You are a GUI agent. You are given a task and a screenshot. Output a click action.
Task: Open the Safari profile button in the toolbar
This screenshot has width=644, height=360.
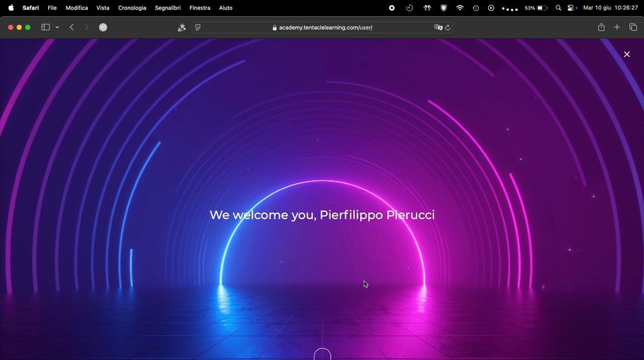click(x=103, y=27)
